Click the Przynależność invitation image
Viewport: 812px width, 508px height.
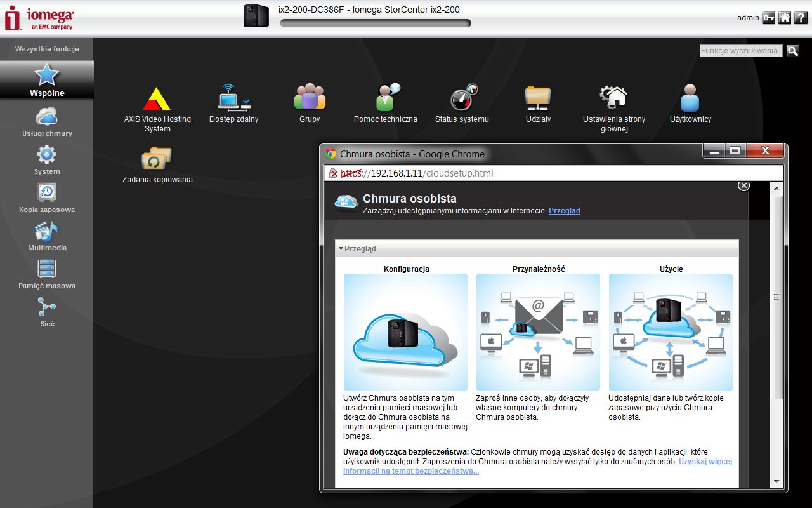point(538,332)
